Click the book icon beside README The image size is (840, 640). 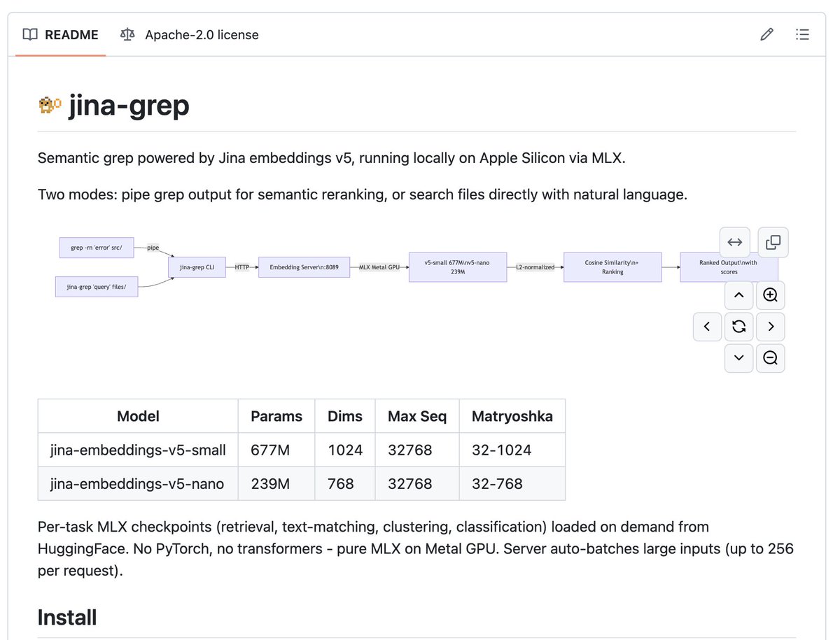pyautogui.click(x=30, y=34)
